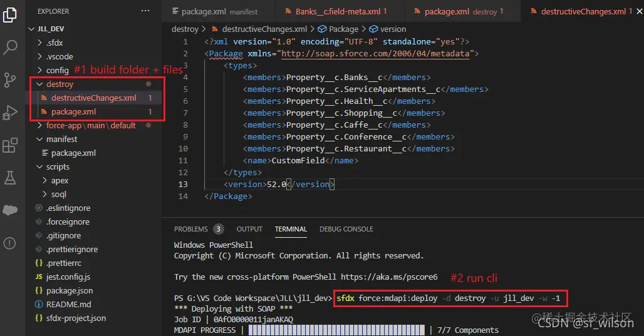This screenshot has height=336, width=644.
Task: Click the CustomField name text
Action: (x=298, y=160)
